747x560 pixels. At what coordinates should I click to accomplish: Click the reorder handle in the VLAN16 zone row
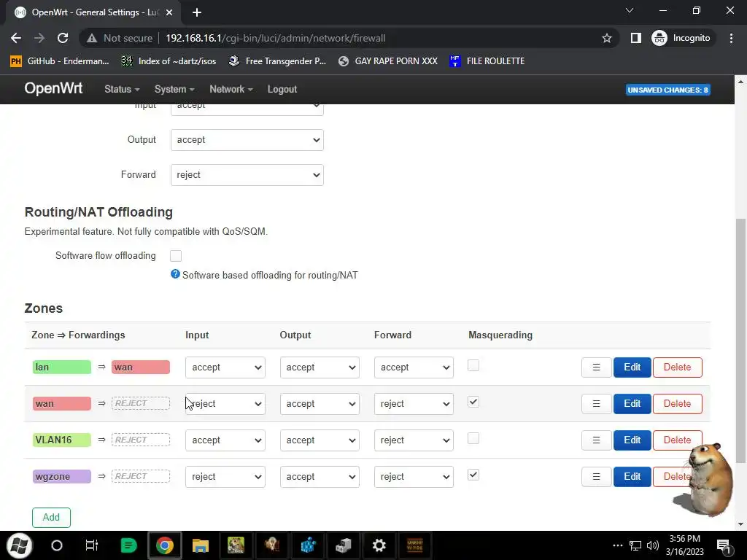pos(596,440)
